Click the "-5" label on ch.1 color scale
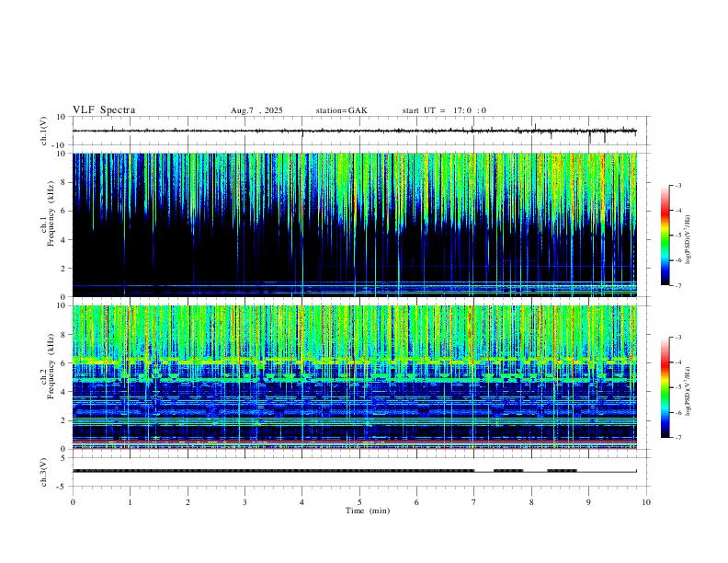Viewport: 728px width, 563px height. (x=678, y=236)
